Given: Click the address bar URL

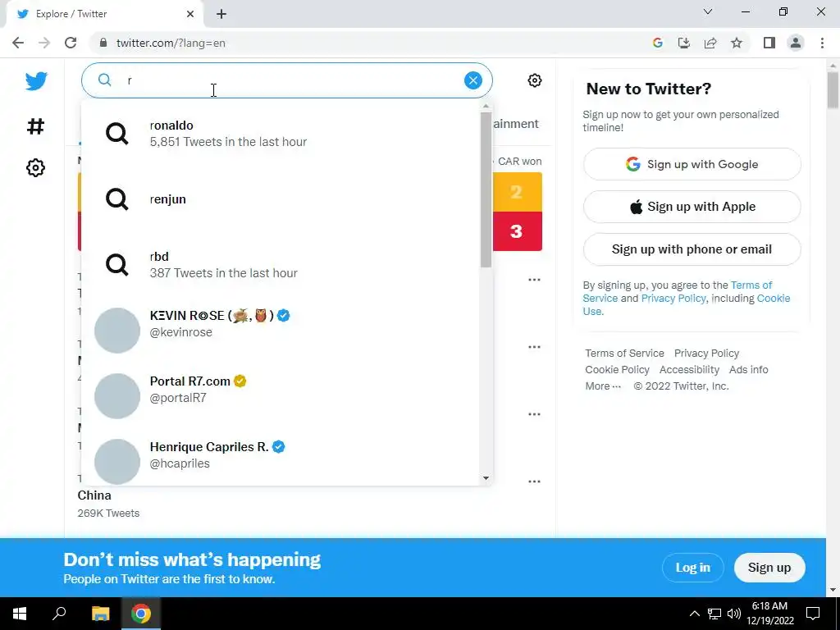Looking at the screenshot, I should (x=171, y=43).
